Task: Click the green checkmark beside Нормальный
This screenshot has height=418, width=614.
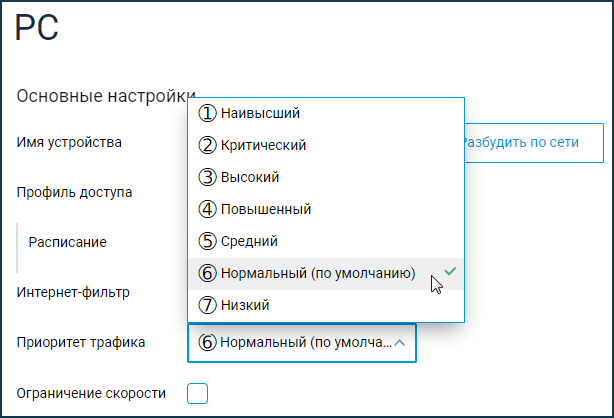Action: 450,271
